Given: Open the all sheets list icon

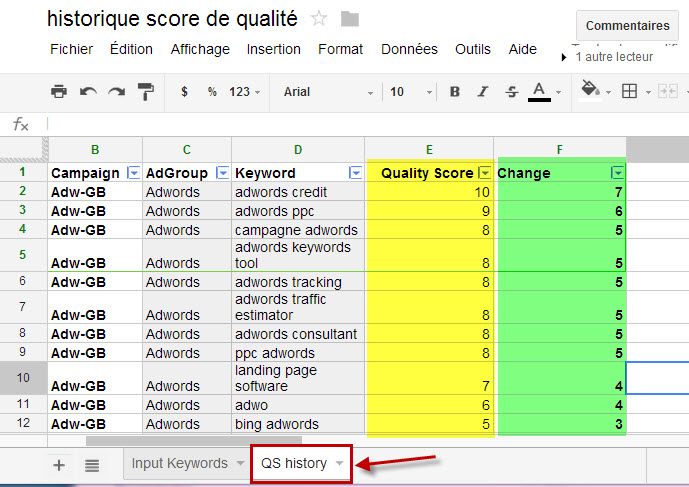Looking at the screenshot, I should click(x=92, y=465).
